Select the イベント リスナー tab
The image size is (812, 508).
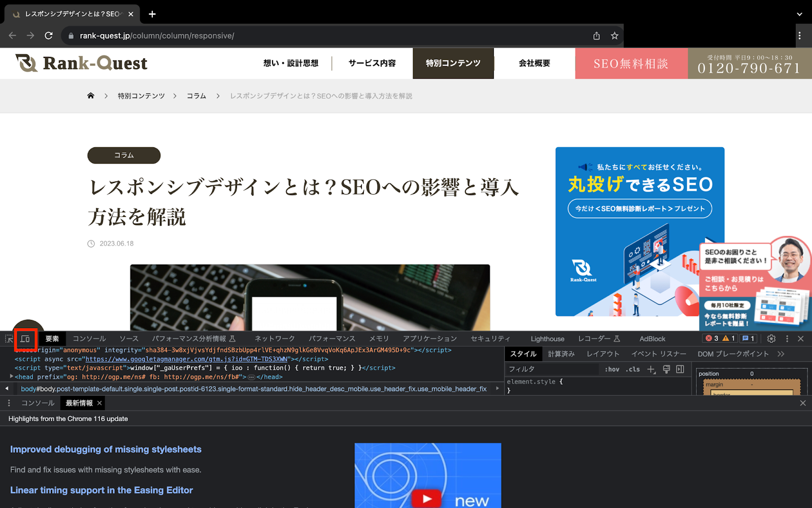pos(659,354)
